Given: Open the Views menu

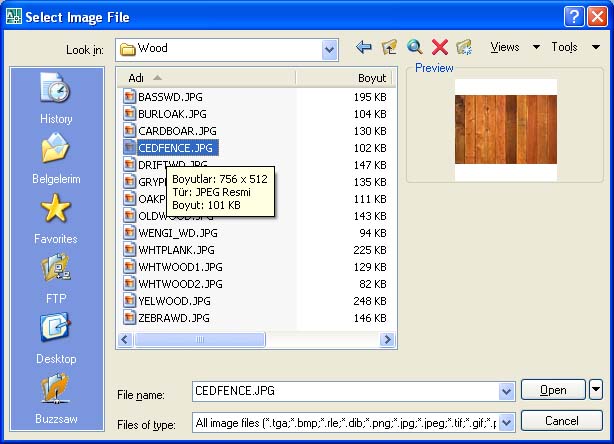Looking at the screenshot, I should pyautogui.click(x=514, y=48).
